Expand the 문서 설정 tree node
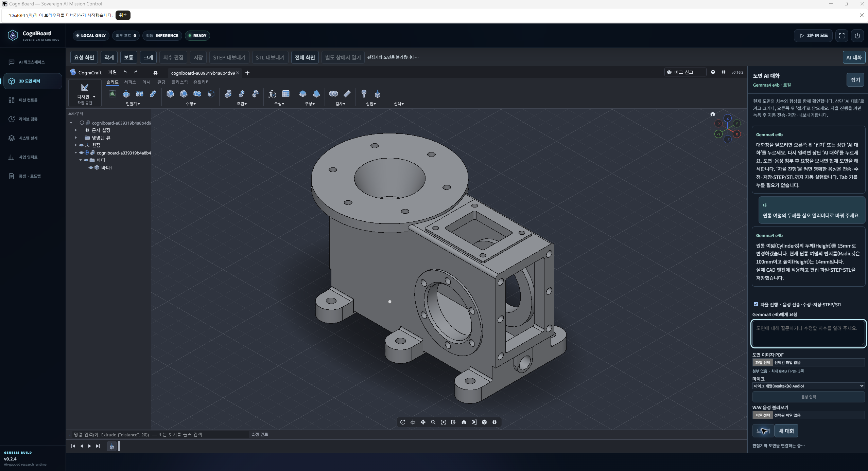868x471 pixels. coord(76,130)
